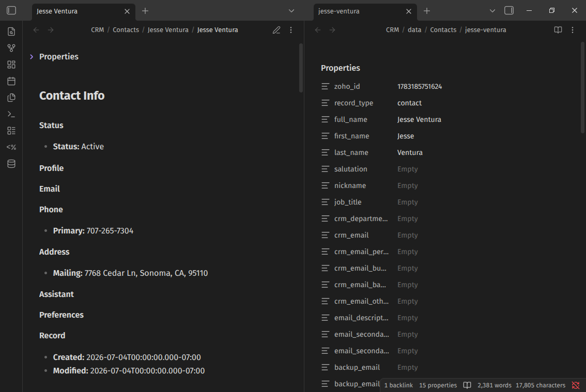Screen dimensions: 586x392
Task: Navigate forward in left pane
Action: point(51,30)
